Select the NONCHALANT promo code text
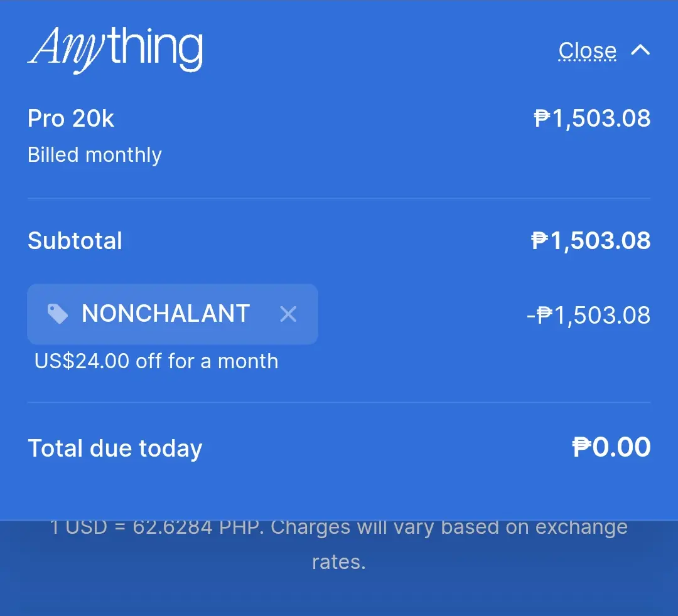The height and width of the screenshot is (616, 678). point(166,314)
